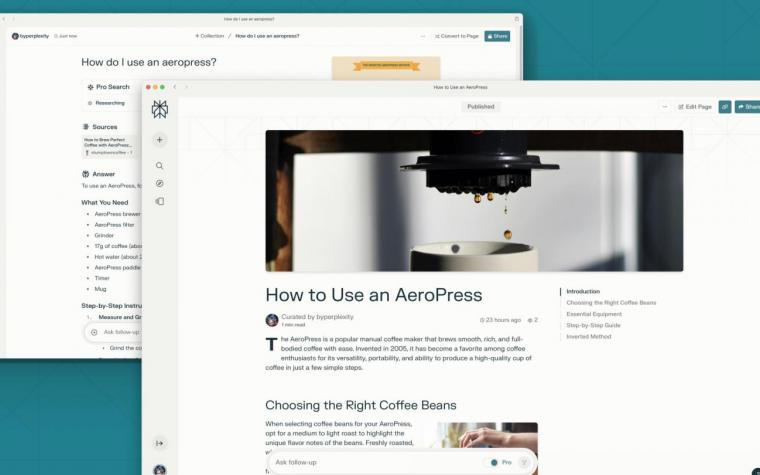Click Answer heading in back window
Image resolution: width=760 pixels, height=475 pixels.
click(98, 174)
